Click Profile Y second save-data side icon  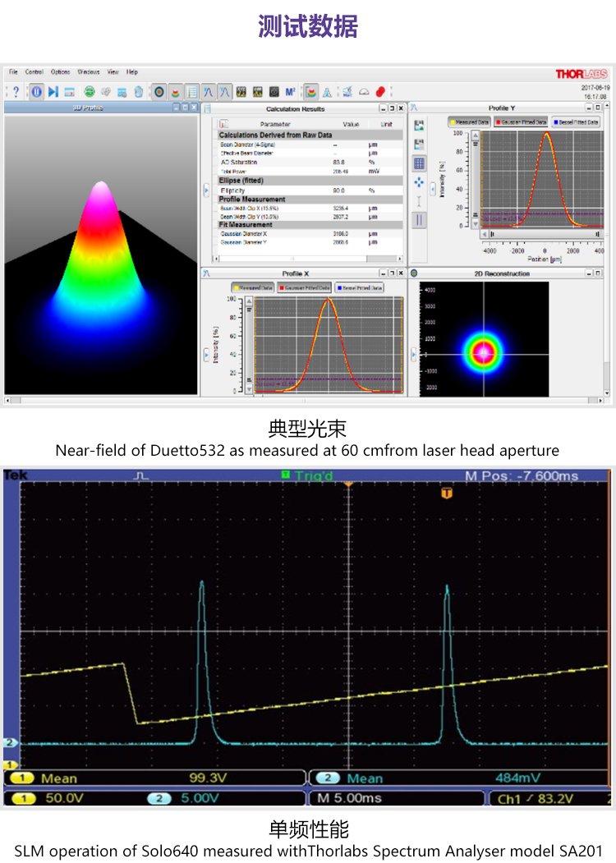[x=419, y=145]
